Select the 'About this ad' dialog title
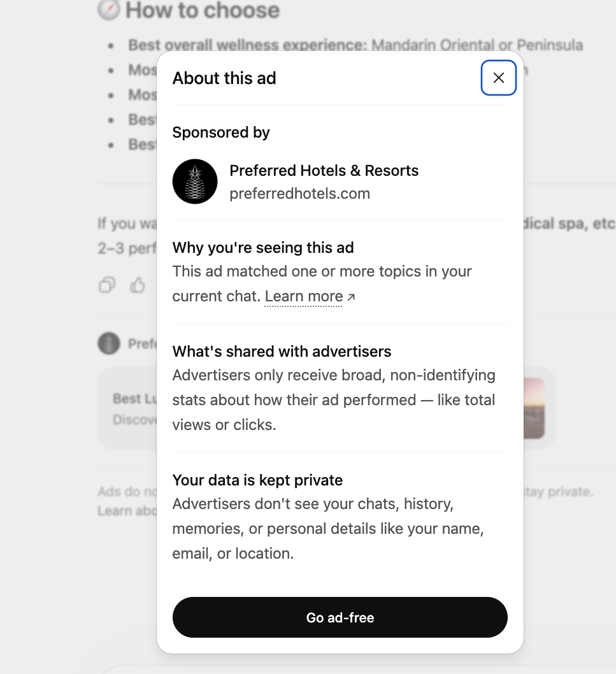The height and width of the screenshot is (674, 616). pyautogui.click(x=224, y=78)
